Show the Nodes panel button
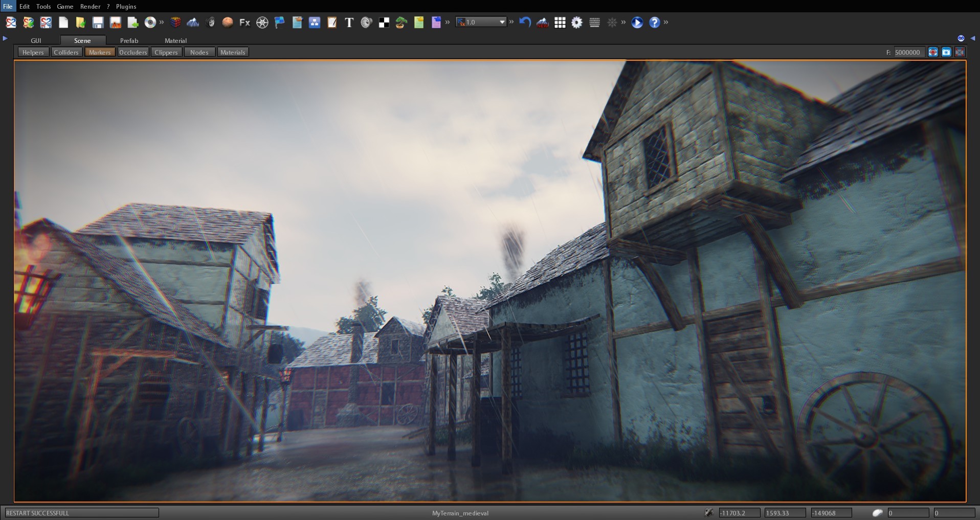980x520 pixels. pos(199,52)
